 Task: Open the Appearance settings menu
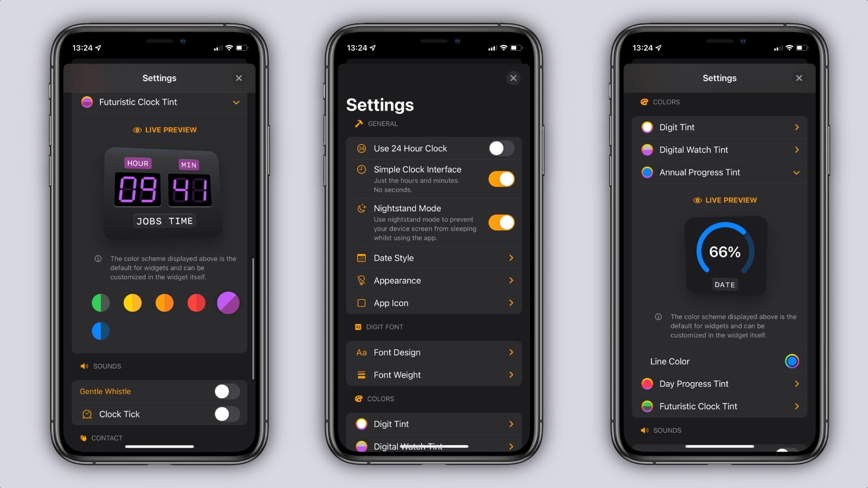click(x=434, y=280)
